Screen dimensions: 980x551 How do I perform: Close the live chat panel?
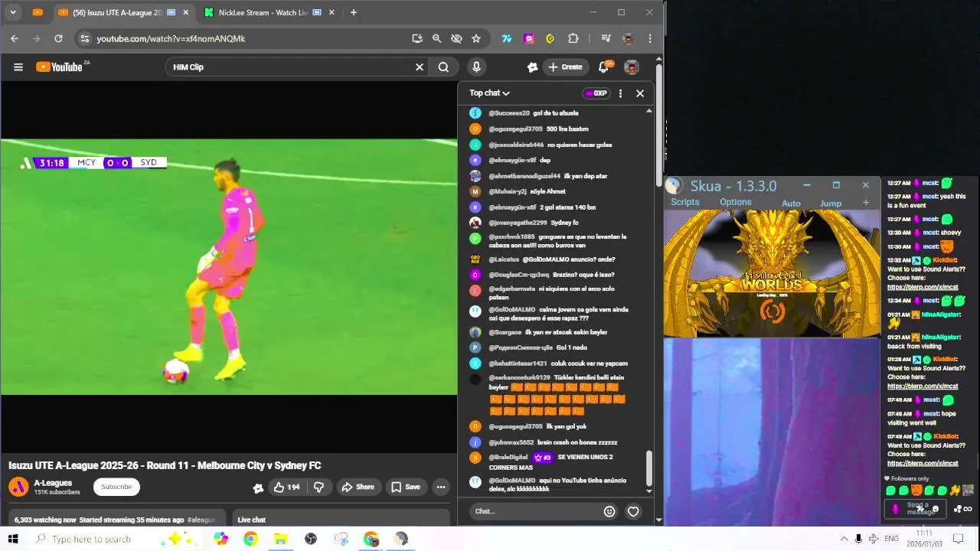pyautogui.click(x=640, y=93)
